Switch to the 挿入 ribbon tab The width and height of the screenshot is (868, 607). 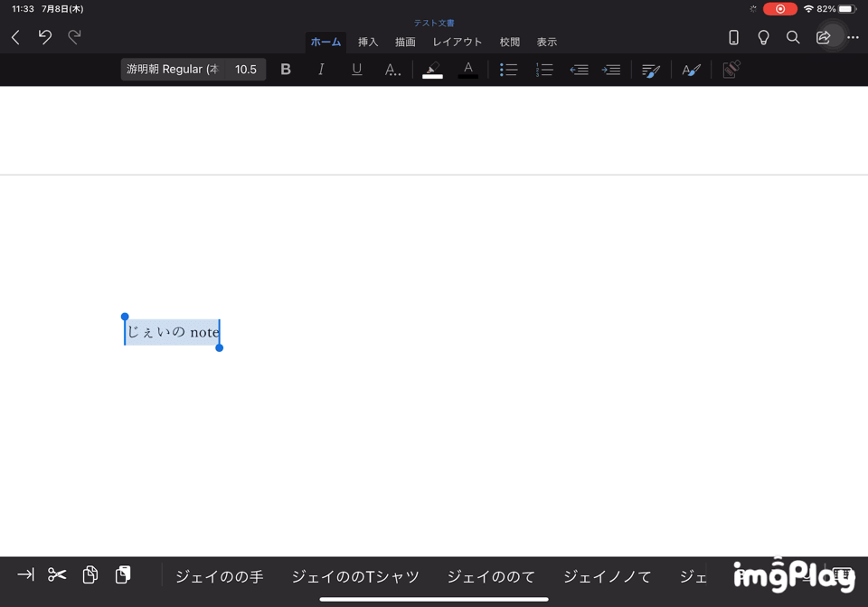[x=368, y=42]
